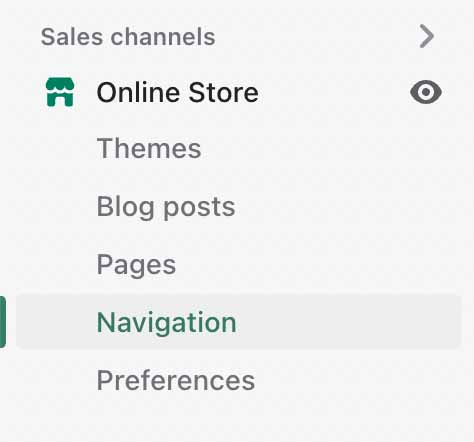Select the highlighted Navigation item
The width and height of the screenshot is (474, 442).
tap(239, 322)
